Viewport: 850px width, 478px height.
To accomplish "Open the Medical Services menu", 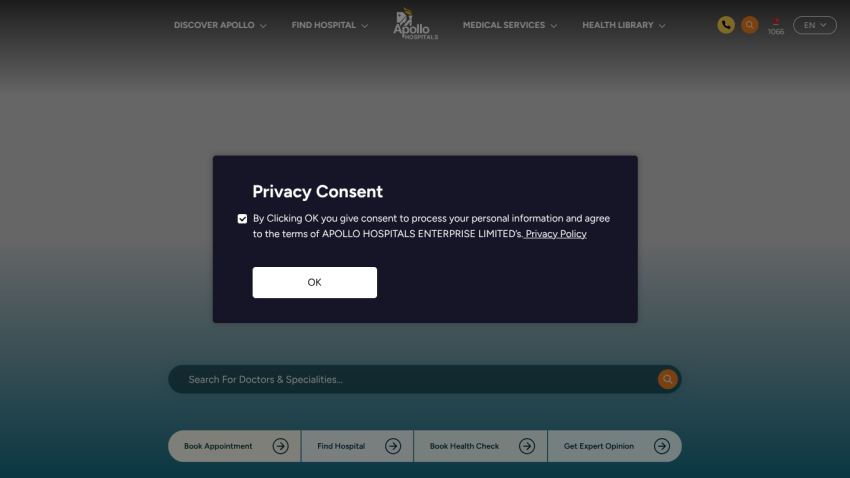I will [x=510, y=25].
